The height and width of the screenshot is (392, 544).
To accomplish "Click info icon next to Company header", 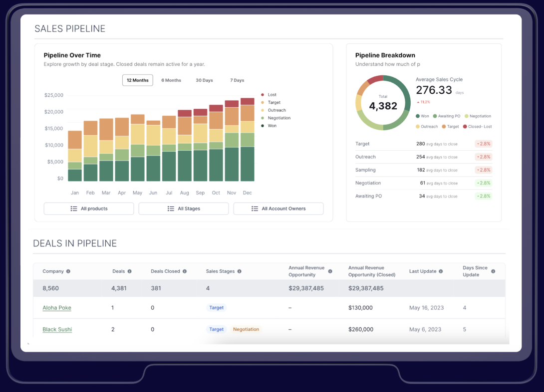I will (68, 271).
